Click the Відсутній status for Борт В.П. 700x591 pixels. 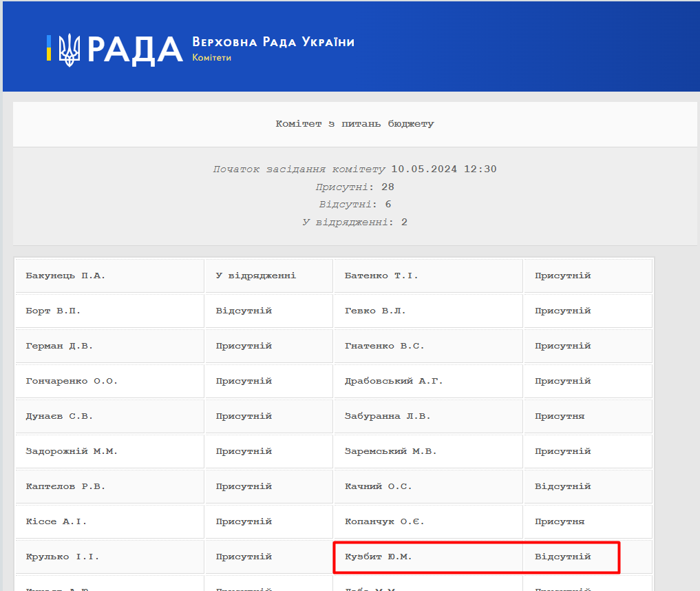click(268, 311)
